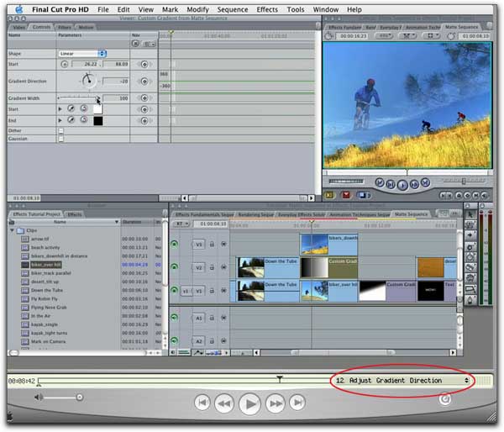Click Canvas go to next edit button
This screenshot has height=432, width=504.
(x=425, y=182)
